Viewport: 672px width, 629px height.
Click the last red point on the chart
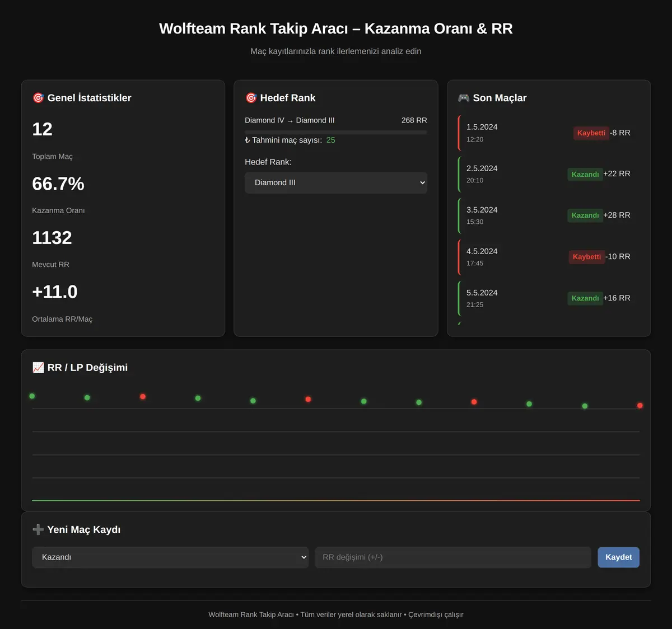pyautogui.click(x=640, y=406)
